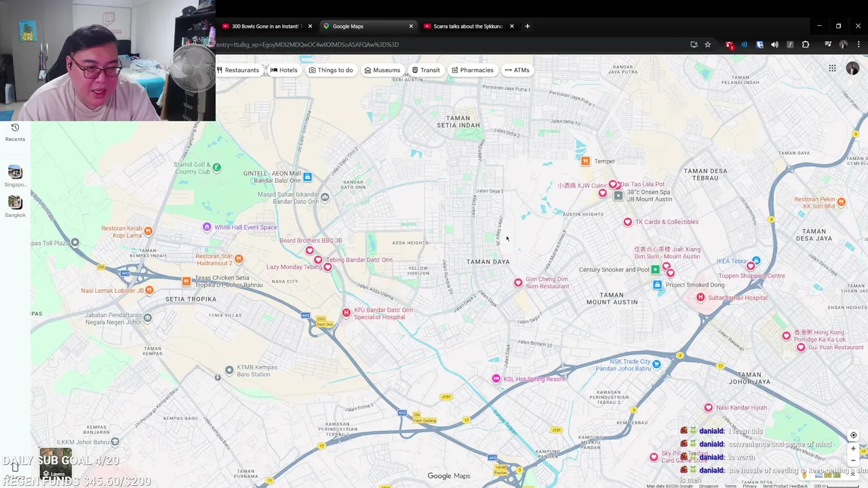Open the Singapore recent search thumbnail

[x=15, y=173]
